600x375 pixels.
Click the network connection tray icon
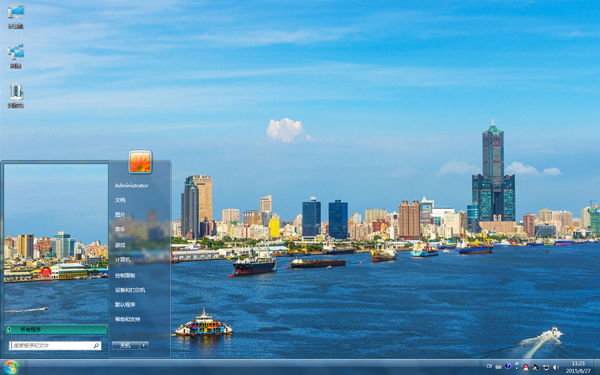(x=546, y=367)
